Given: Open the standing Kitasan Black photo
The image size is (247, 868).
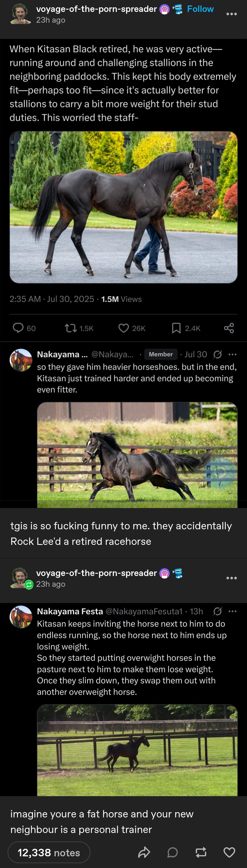Looking at the screenshot, I should [123, 207].
